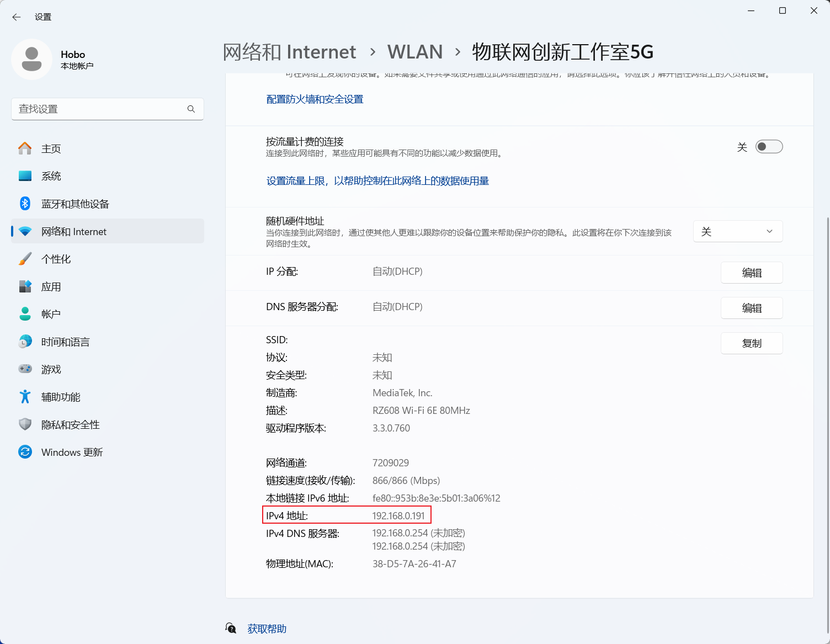Open 系统 settings in the sidebar
This screenshot has width=830, height=644.
tap(51, 175)
